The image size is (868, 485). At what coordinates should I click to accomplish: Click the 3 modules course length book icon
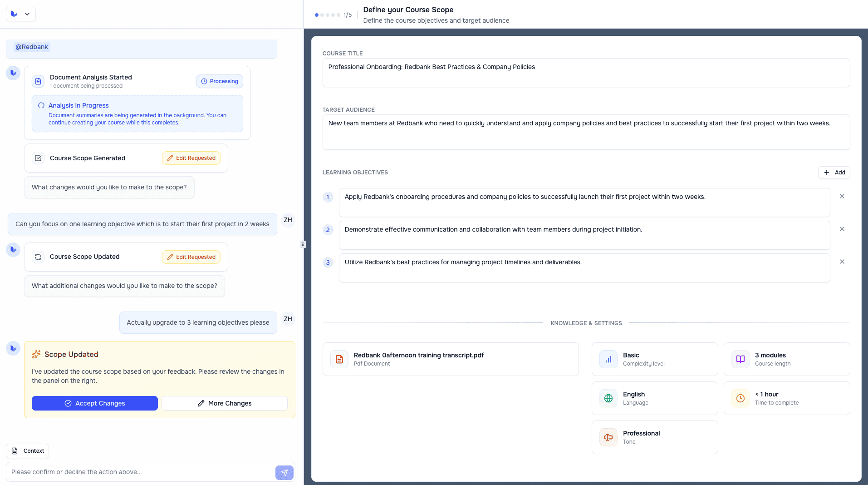740,359
